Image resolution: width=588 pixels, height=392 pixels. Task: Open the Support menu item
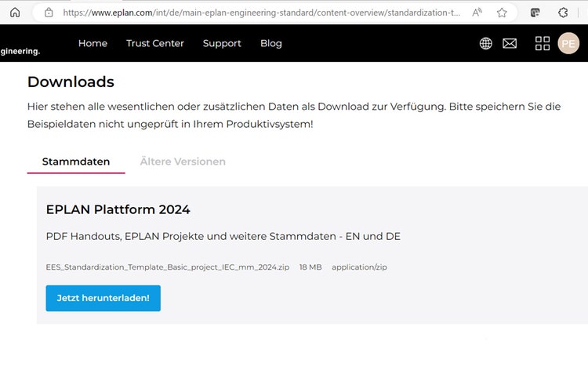pos(222,43)
